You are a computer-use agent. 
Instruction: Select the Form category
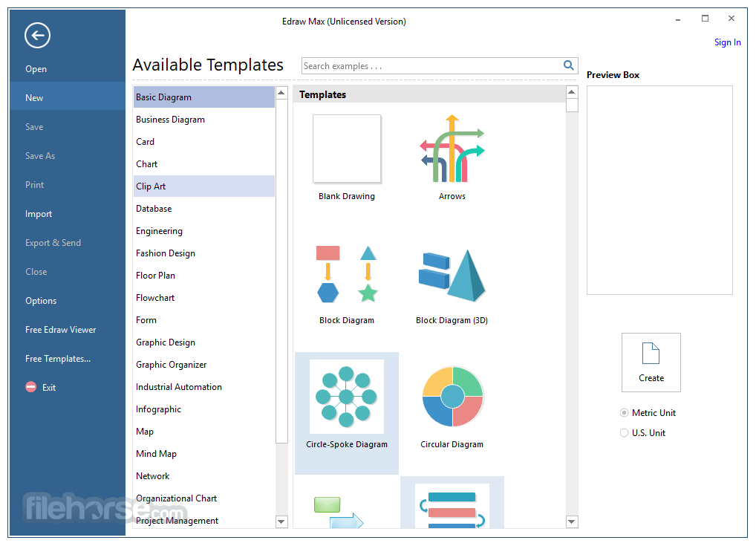tap(204, 319)
